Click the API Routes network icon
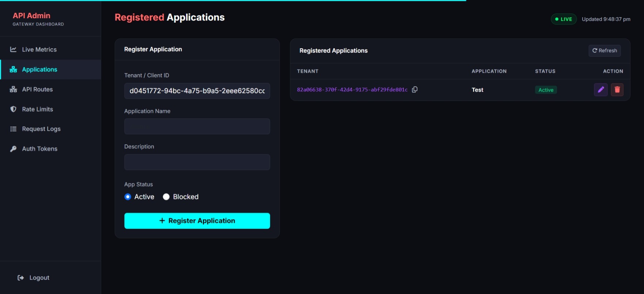 coord(13,89)
